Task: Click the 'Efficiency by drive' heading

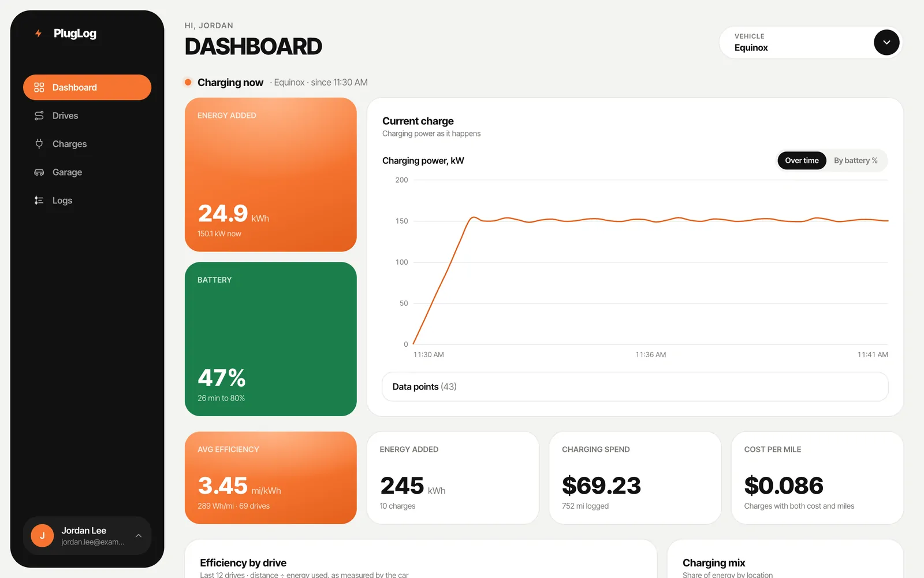Action: pos(243,563)
